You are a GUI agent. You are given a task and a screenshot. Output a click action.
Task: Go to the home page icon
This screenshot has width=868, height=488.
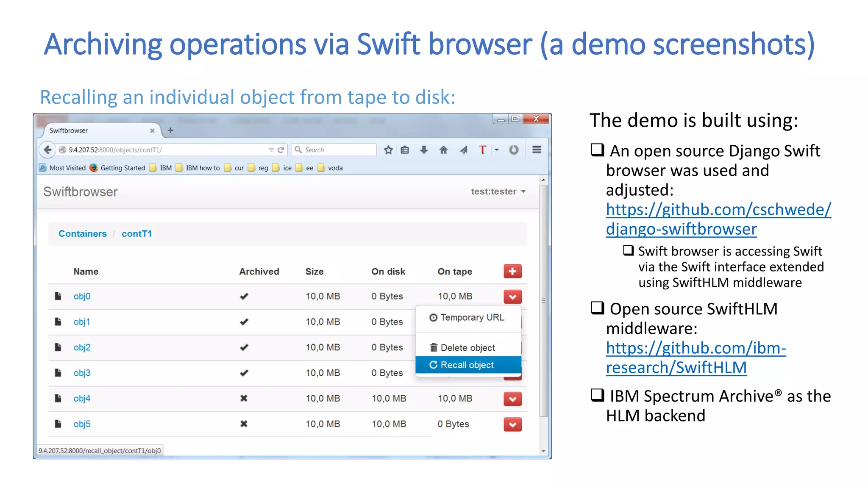(443, 150)
